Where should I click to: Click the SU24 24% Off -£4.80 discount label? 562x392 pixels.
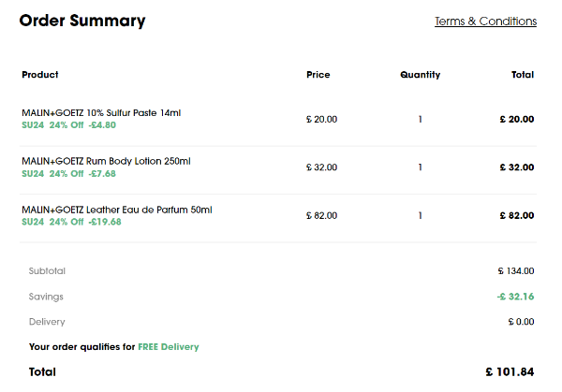69,124
